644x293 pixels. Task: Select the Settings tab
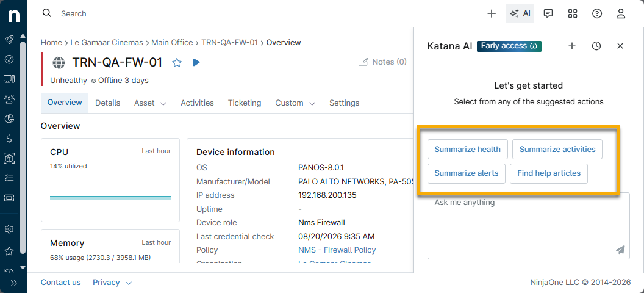pyautogui.click(x=344, y=103)
